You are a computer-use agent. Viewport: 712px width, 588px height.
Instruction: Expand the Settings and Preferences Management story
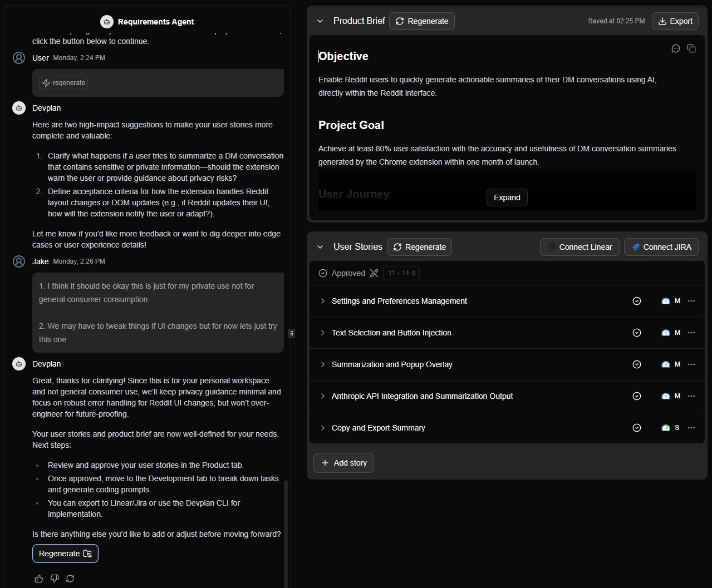pos(322,301)
